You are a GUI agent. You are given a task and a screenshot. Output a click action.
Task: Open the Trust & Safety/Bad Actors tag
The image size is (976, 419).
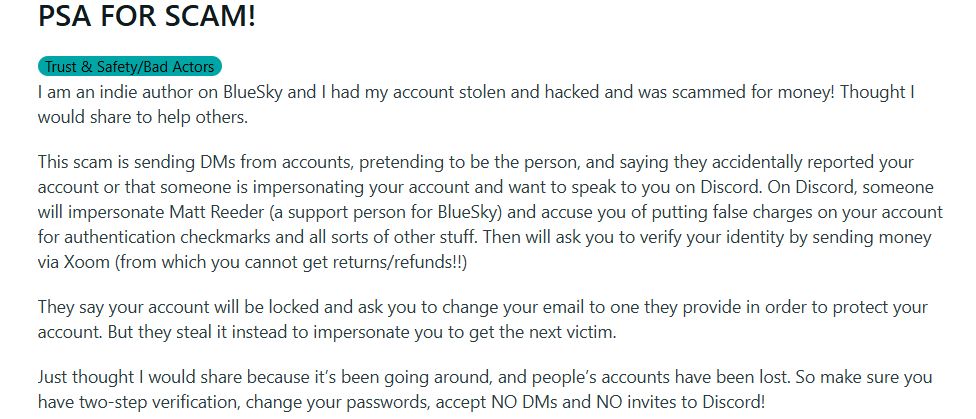(129, 67)
